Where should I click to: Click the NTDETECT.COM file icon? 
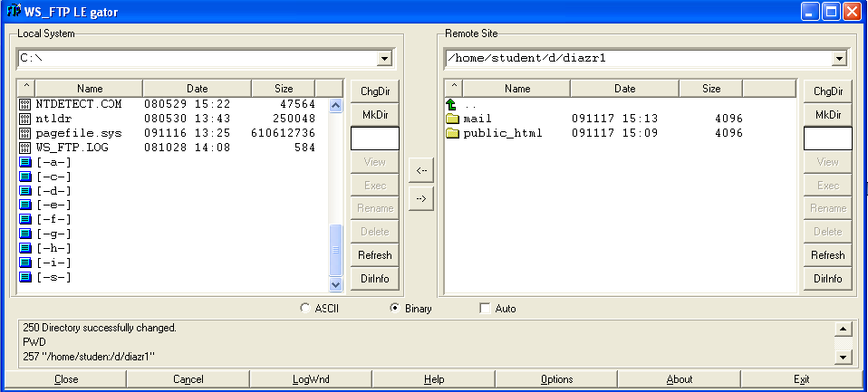point(24,104)
